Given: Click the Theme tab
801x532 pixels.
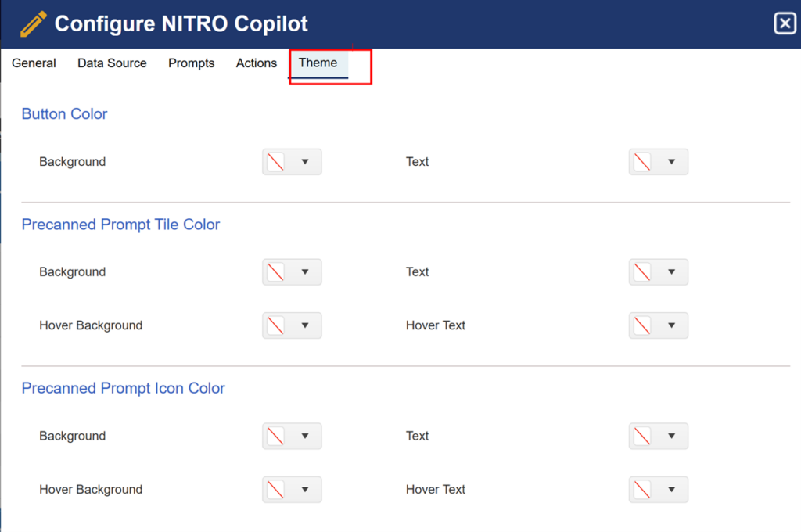Looking at the screenshot, I should [x=318, y=63].
